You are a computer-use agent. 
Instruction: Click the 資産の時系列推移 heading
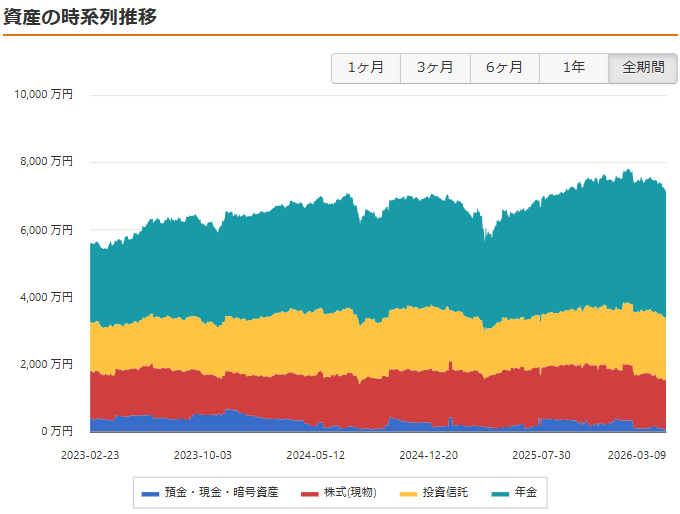pos(80,17)
